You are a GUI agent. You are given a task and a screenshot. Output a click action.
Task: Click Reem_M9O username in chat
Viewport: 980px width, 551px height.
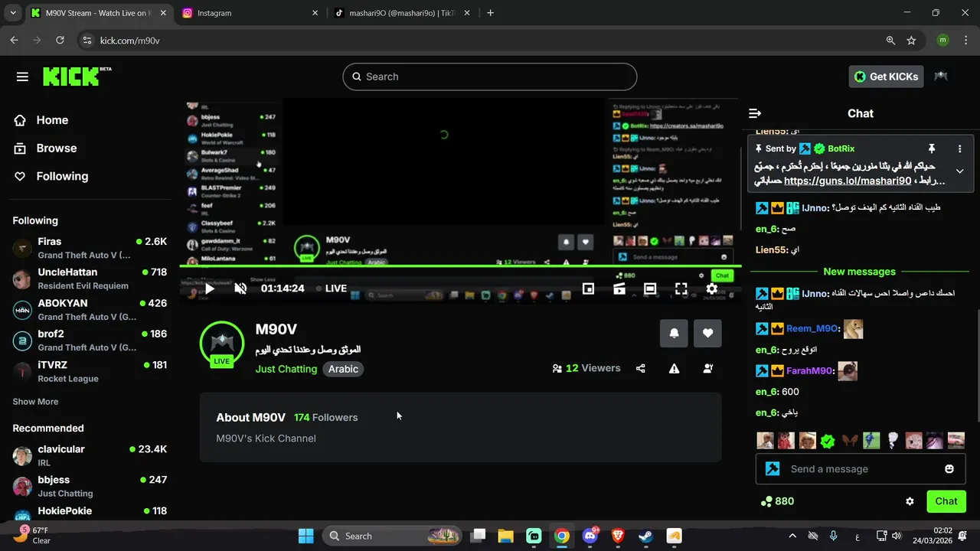tap(812, 328)
